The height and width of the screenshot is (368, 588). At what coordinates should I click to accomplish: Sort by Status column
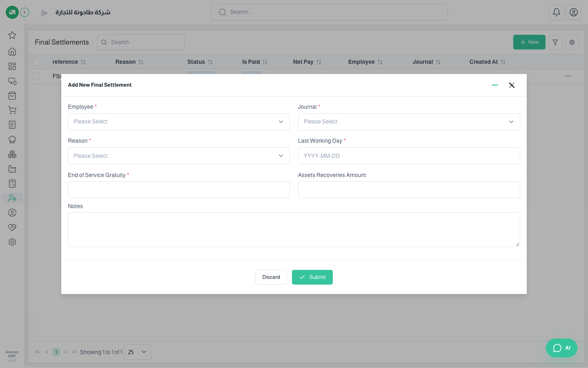click(x=200, y=62)
